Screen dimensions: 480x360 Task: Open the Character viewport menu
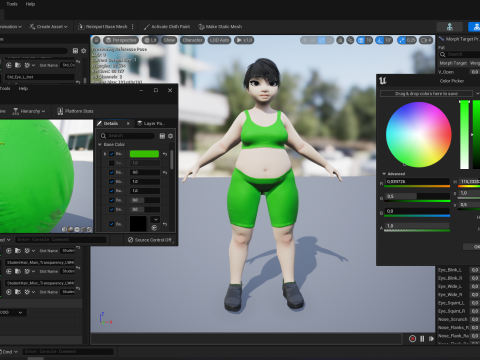(192, 40)
